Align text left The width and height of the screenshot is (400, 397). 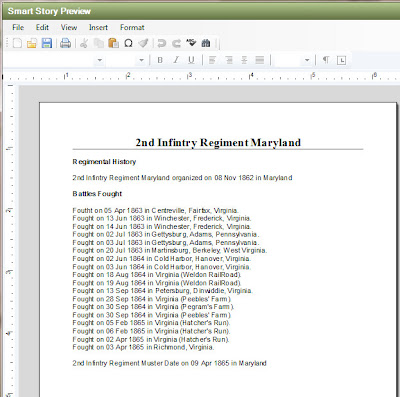tap(212, 60)
